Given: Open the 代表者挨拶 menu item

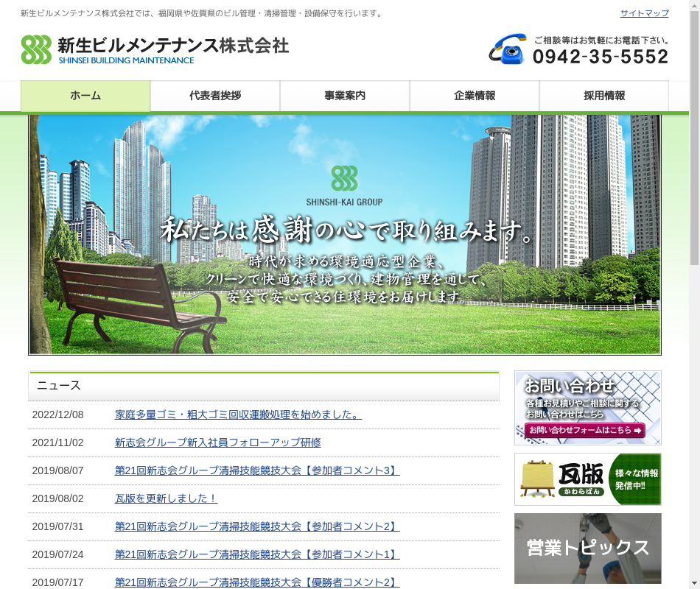Looking at the screenshot, I should pos(215,96).
